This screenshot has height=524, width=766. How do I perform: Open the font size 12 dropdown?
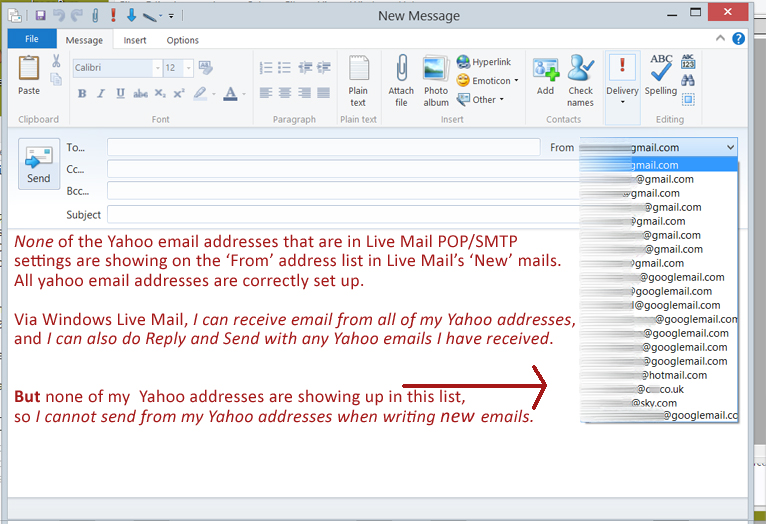pos(189,68)
